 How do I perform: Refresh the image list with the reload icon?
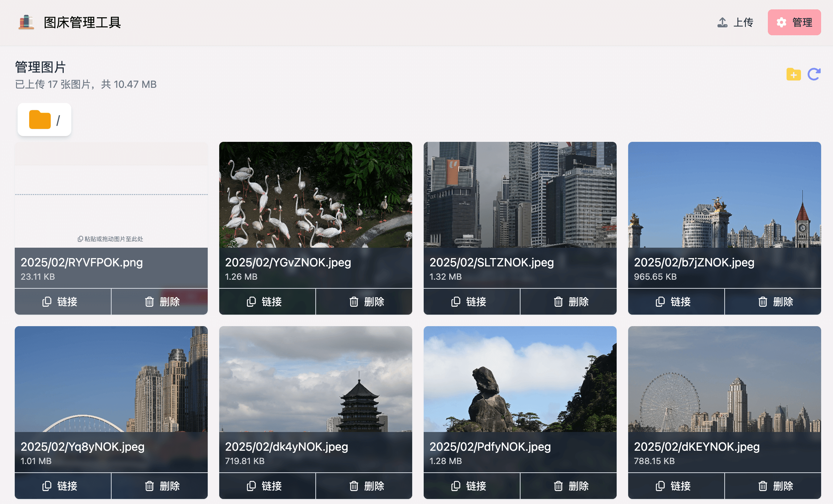pos(814,74)
